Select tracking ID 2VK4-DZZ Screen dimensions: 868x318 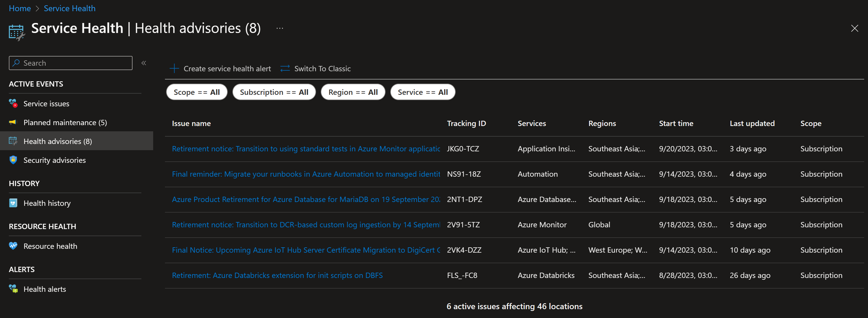(464, 250)
